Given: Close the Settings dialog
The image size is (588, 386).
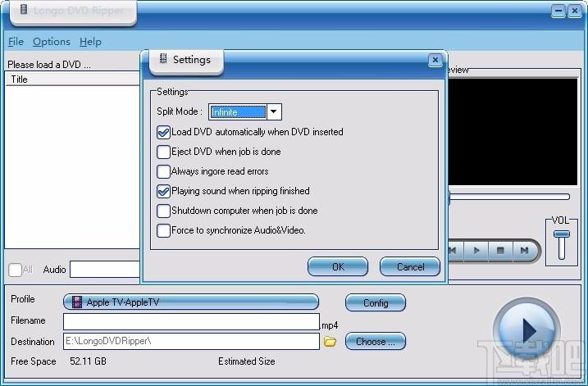Looking at the screenshot, I should [435, 60].
